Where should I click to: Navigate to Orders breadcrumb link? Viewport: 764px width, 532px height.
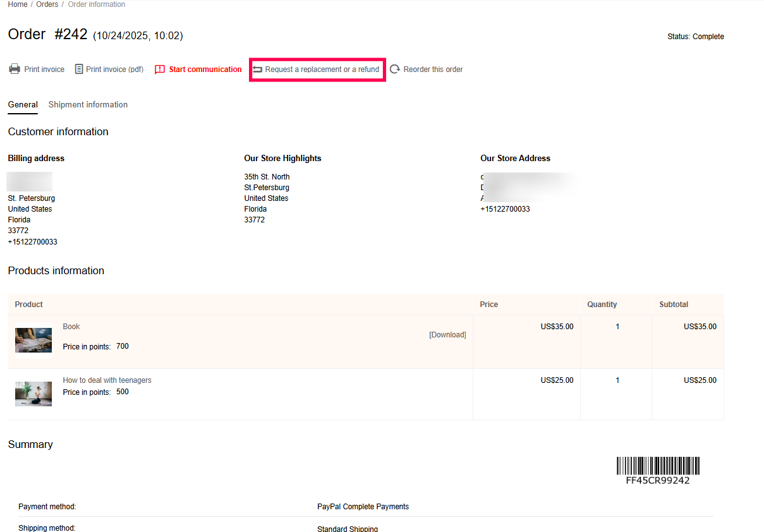coord(47,4)
